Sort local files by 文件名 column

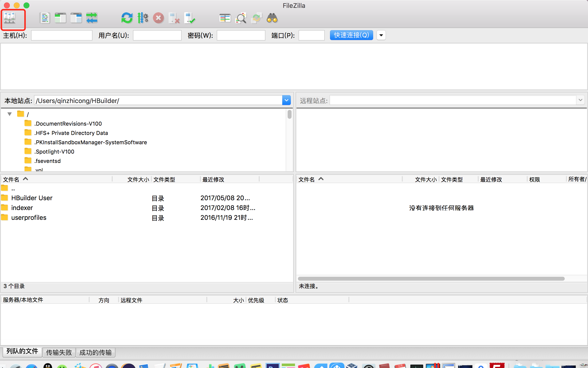(56, 179)
